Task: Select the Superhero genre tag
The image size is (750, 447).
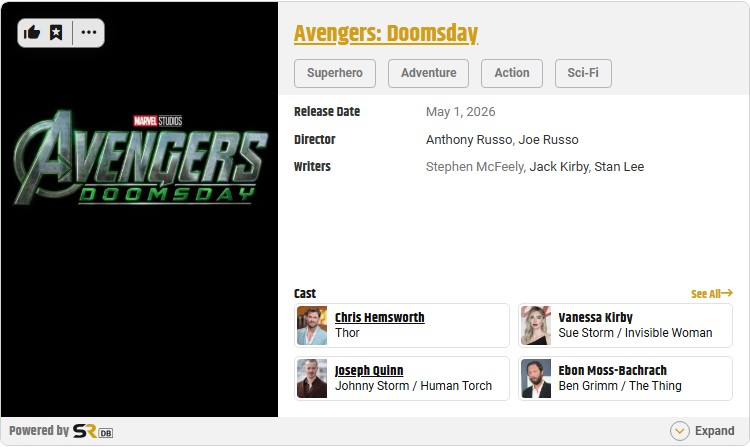Action: [x=335, y=73]
